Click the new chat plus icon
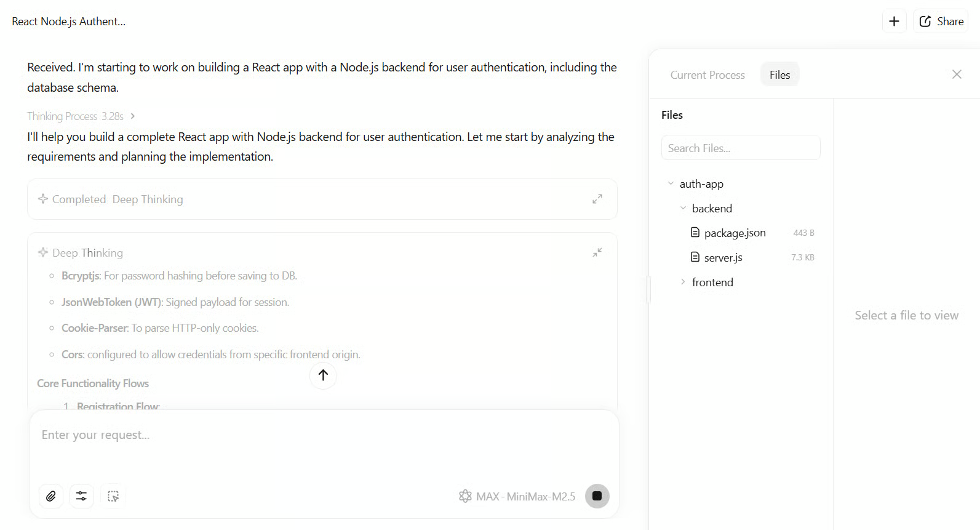 [894, 22]
